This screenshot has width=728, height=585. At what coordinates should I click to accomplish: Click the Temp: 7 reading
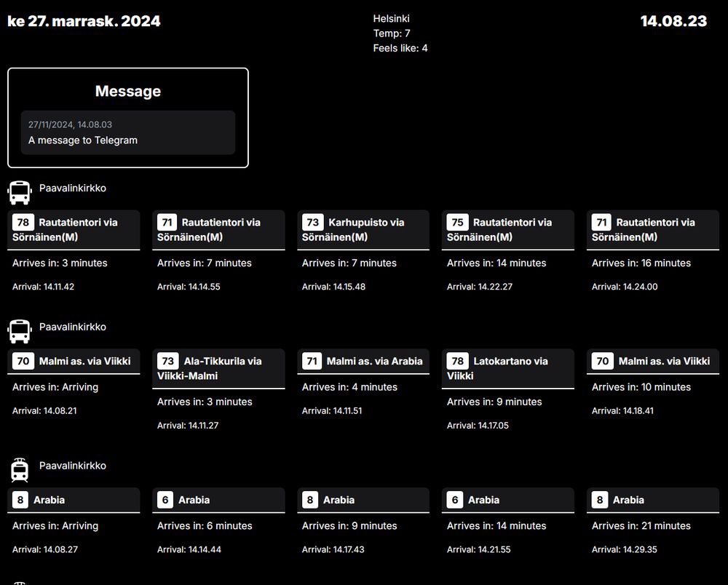click(x=392, y=33)
